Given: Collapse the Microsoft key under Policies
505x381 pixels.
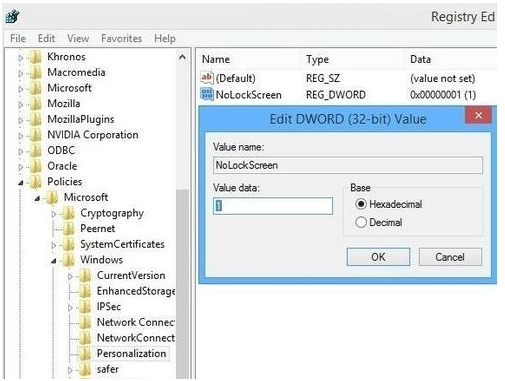Looking at the screenshot, I should pos(37,198).
